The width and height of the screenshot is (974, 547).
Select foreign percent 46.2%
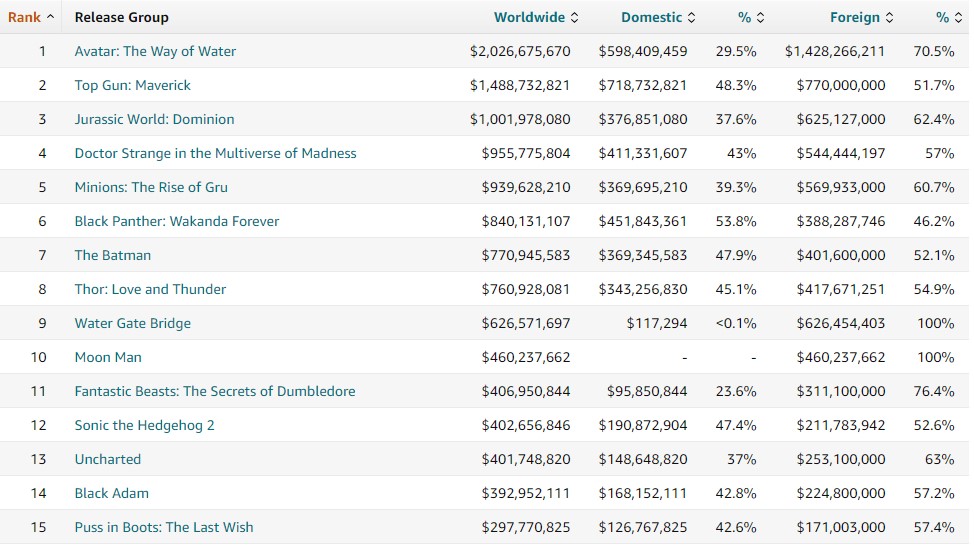coord(934,221)
